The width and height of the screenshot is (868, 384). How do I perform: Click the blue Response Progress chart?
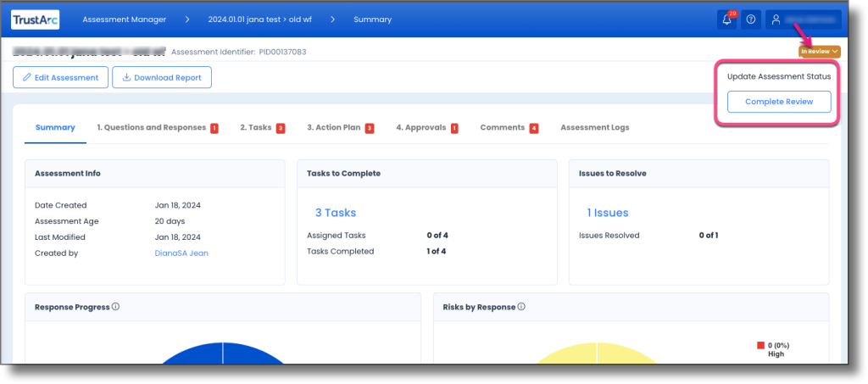point(223,353)
